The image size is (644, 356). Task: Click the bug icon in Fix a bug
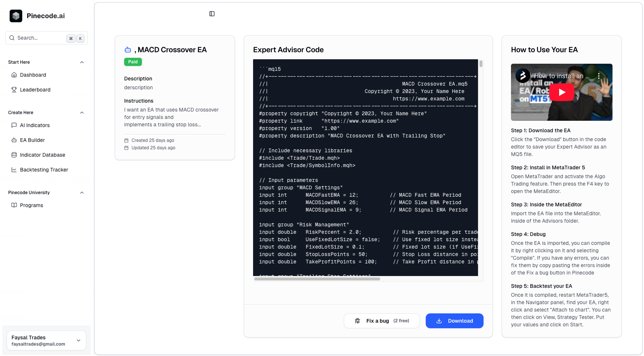(x=358, y=321)
